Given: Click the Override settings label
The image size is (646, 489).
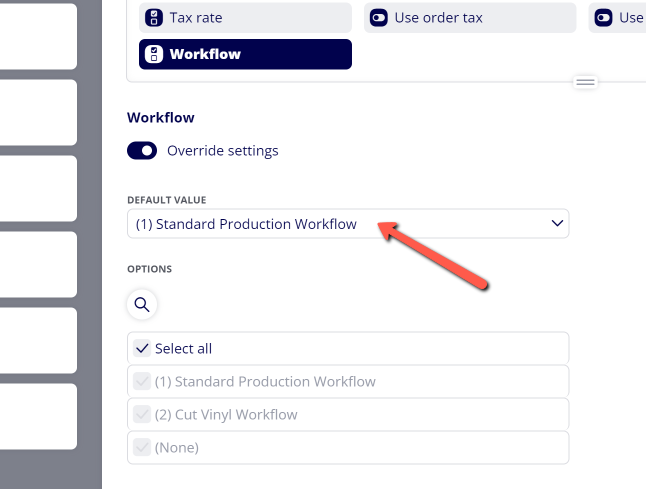Looking at the screenshot, I should [222, 151].
